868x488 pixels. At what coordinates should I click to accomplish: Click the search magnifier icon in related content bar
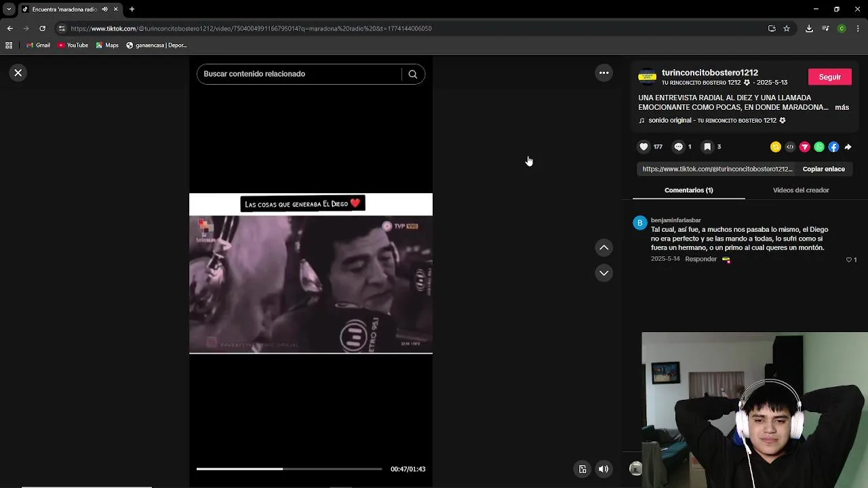tap(412, 74)
